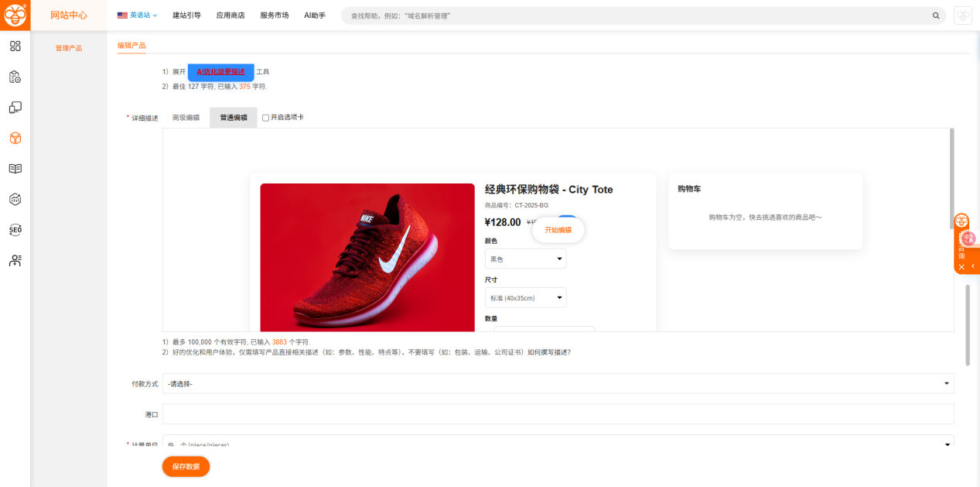Screen dimensions: 980x487
Task: Open the clipboard settings icon in sidebar
Action: coord(15,77)
